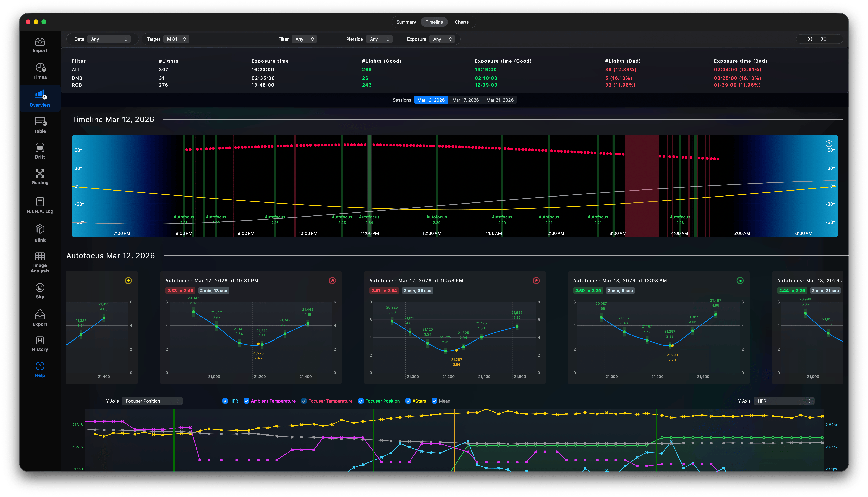Switch to the Charts tab
Screen dimensions: 868x497
pyautogui.click(x=462, y=22)
